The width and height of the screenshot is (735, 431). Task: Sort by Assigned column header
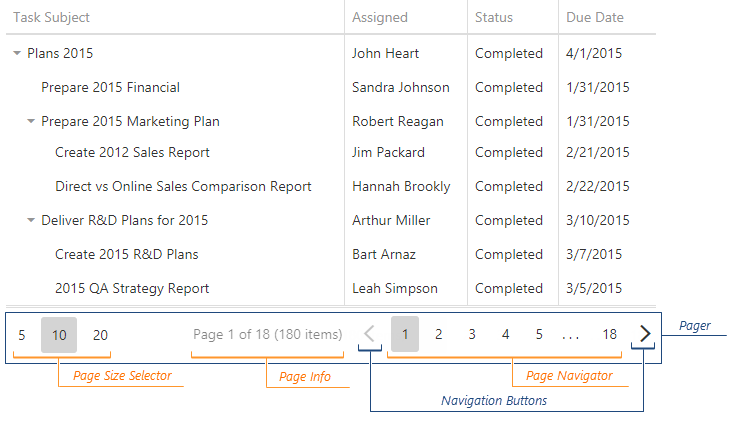click(380, 17)
